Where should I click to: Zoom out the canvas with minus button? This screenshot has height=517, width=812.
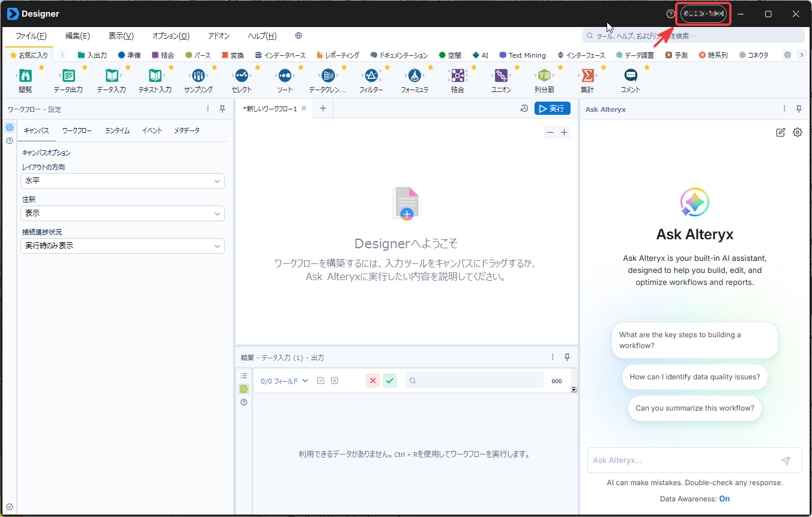550,133
